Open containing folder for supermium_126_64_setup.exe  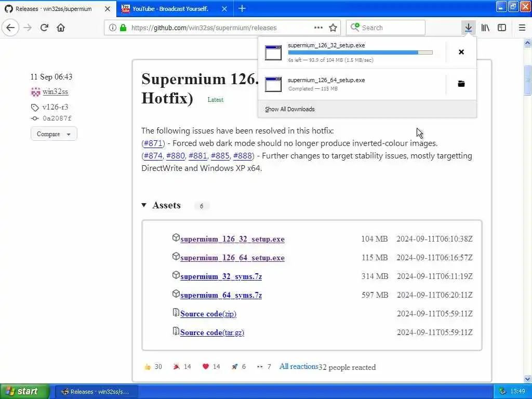click(461, 84)
